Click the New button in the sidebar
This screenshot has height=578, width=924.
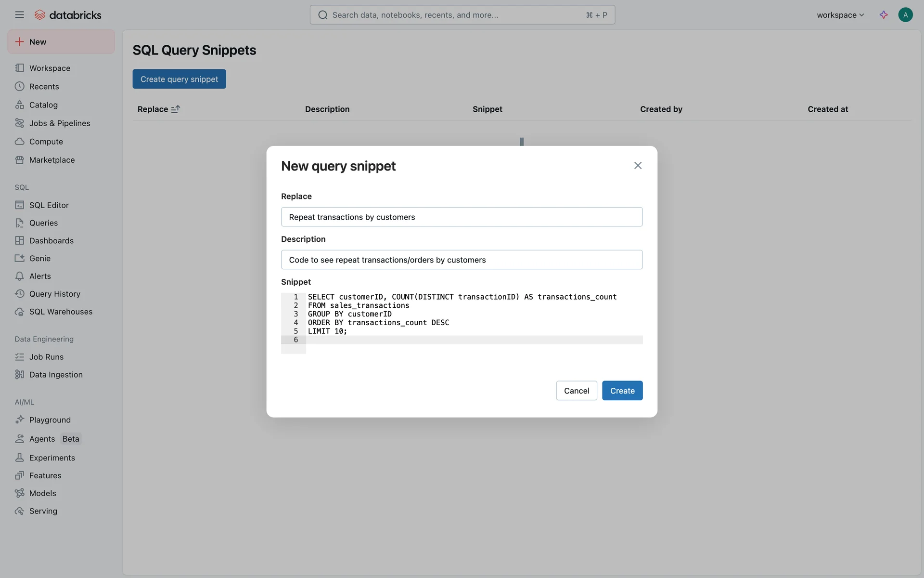[x=61, y=42]
